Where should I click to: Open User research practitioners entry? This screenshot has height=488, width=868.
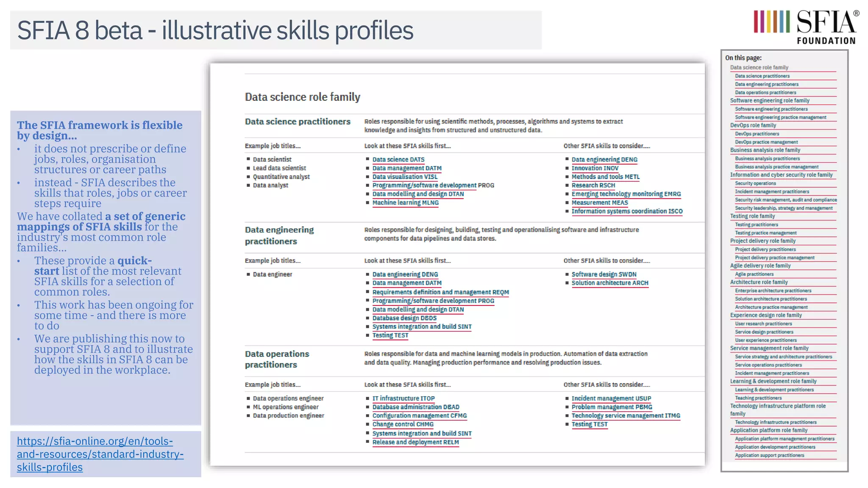coord(763,324)
